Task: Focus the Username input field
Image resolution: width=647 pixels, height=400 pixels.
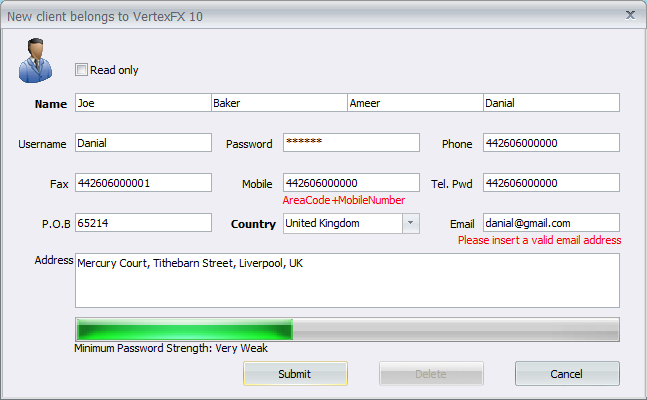Action: pyautogui.click(x=143, y=143)
